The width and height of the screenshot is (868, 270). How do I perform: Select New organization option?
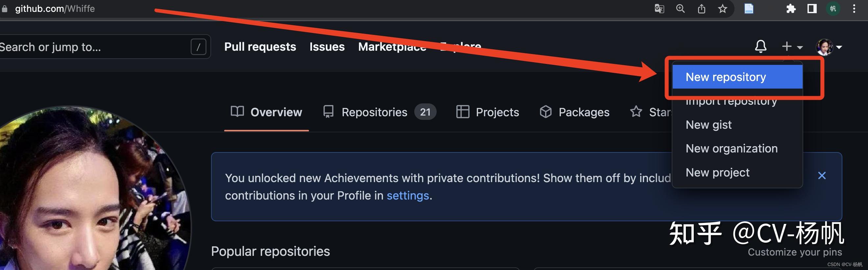[732, 148]
